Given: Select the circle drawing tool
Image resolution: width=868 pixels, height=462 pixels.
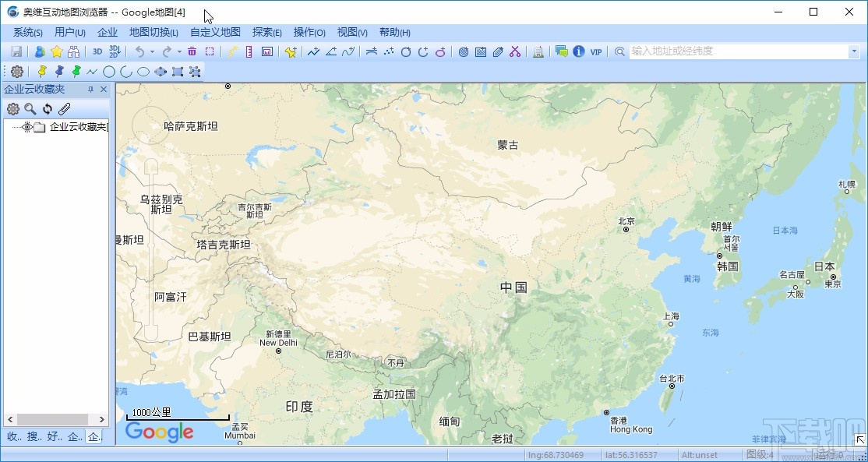Looking at the screenshot, I should point(109,71).
